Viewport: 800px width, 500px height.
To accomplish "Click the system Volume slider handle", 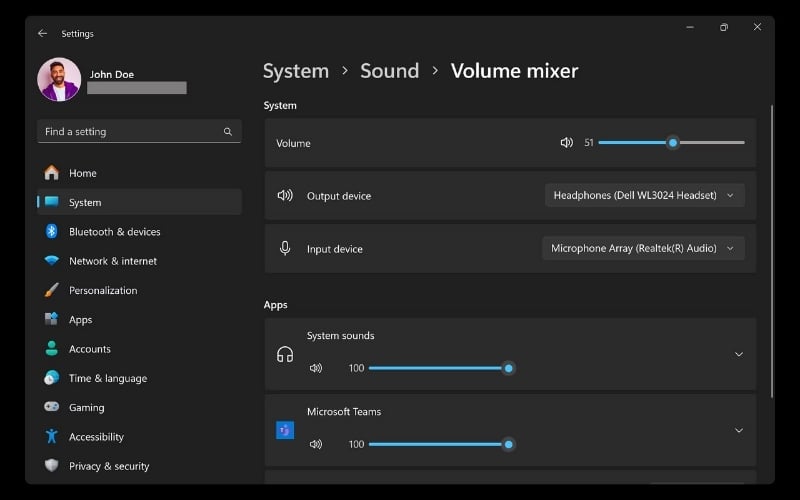I will 673,143.
